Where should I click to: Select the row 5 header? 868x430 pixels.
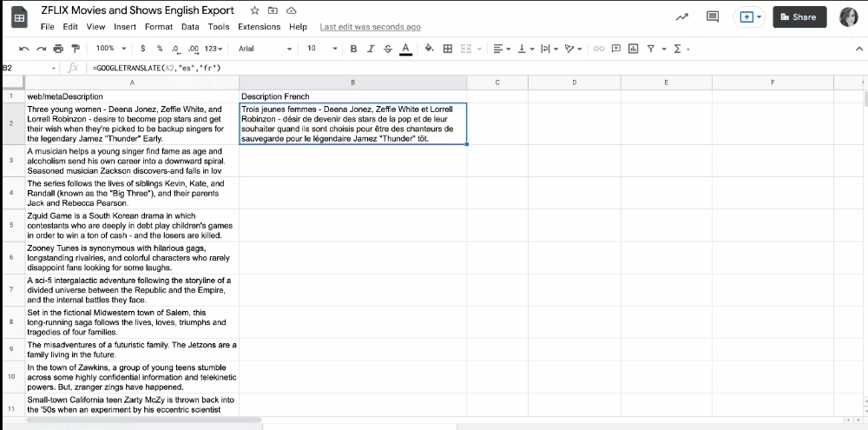pos(12,226)
